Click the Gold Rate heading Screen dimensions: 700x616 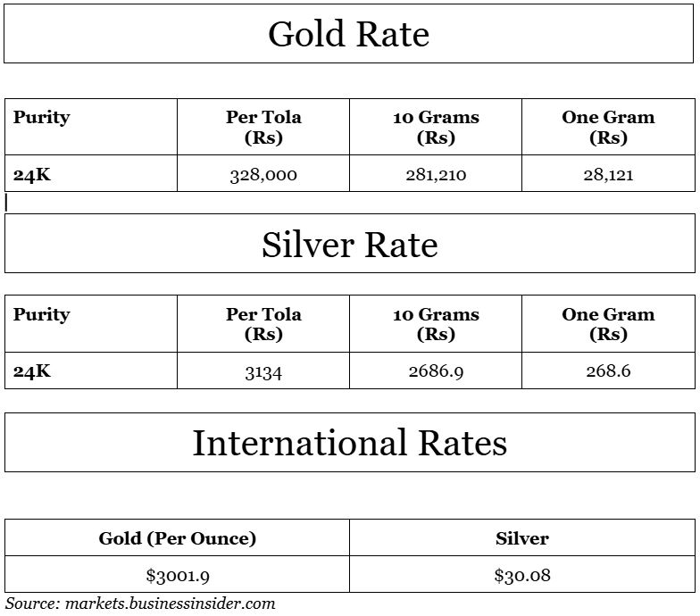pos(348,34)
